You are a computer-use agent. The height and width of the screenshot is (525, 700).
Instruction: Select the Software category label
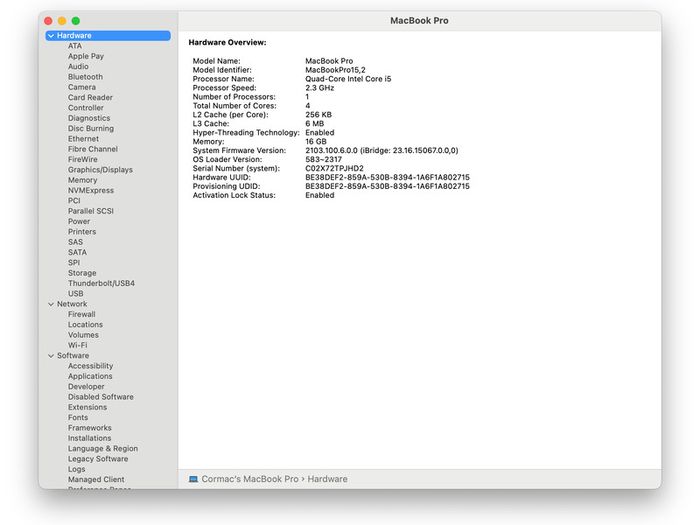coord(73,356)
